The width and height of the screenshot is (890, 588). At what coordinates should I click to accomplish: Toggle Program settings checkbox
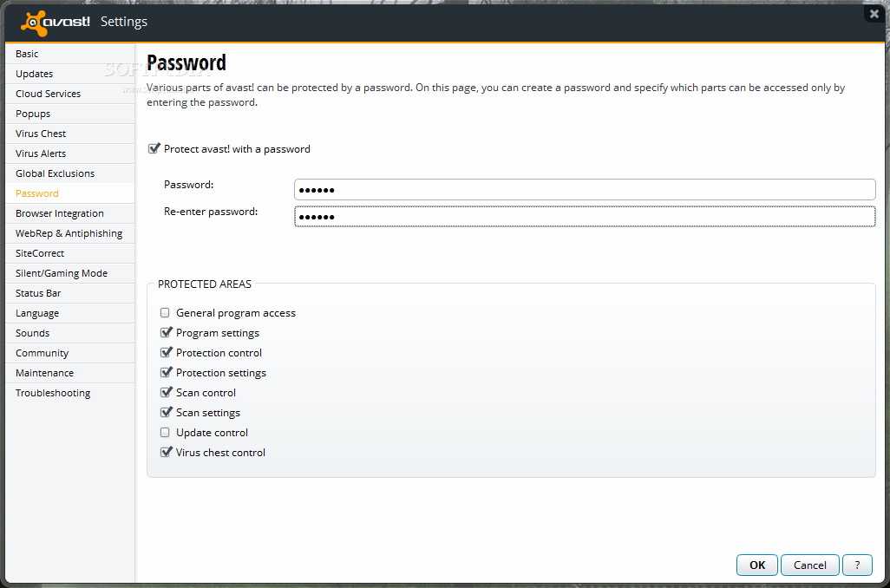(x=166, y=333)
